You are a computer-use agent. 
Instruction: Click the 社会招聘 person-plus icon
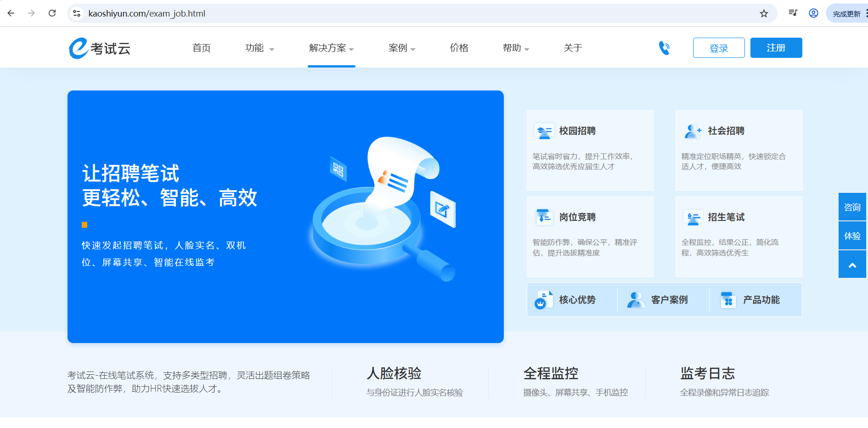tap(693, 131)
